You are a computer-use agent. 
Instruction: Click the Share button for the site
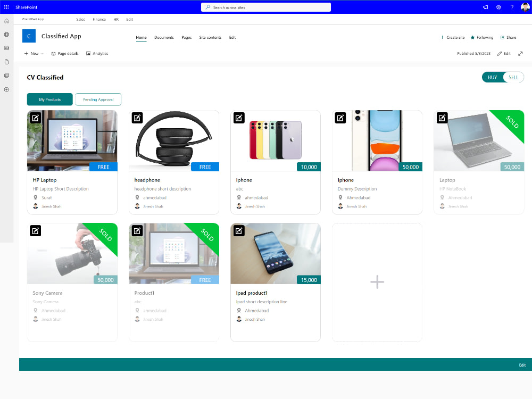pos(509,37)
